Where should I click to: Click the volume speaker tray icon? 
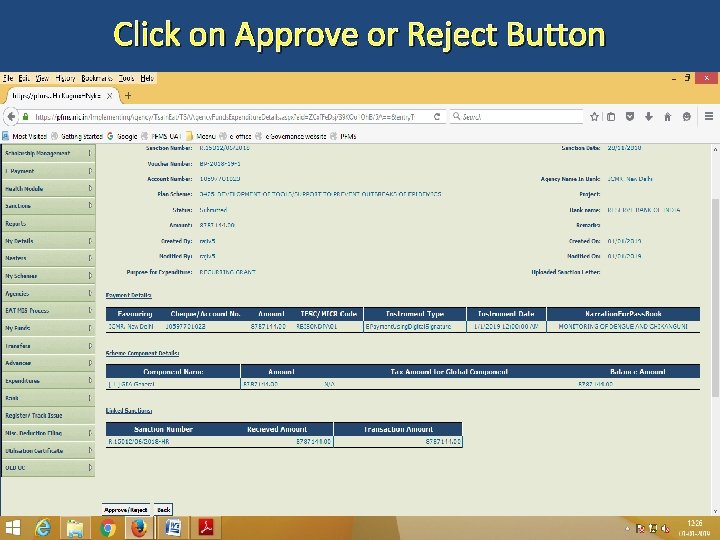tap(665, 529)
